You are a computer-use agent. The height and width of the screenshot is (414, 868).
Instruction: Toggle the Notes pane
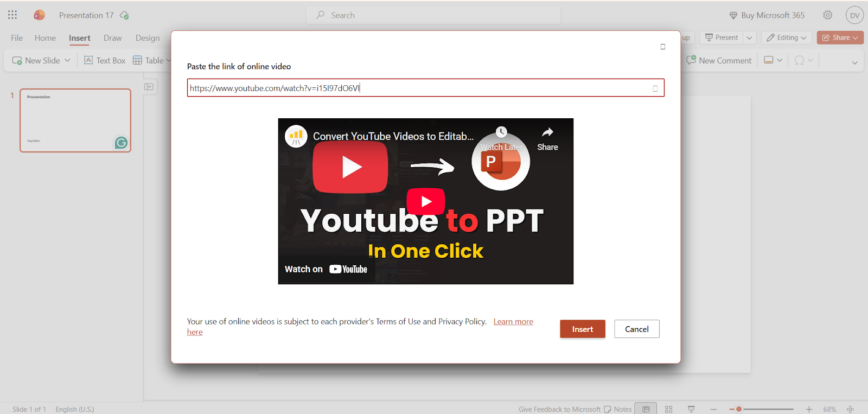point(618,409)
